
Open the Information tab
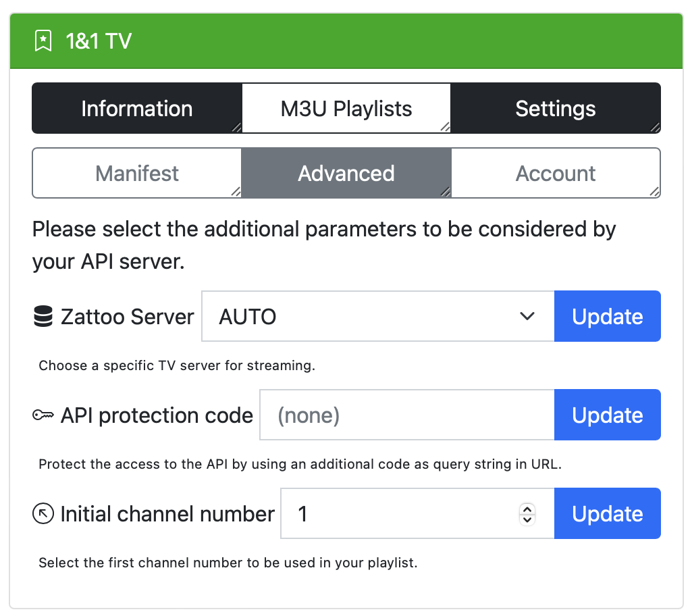(x=137, y=108)
